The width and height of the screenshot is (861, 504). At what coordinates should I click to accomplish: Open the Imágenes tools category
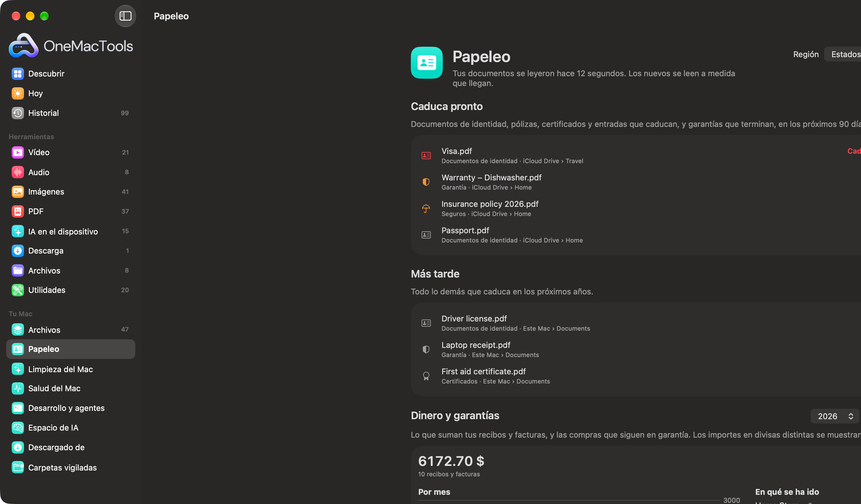pos(70,191)
